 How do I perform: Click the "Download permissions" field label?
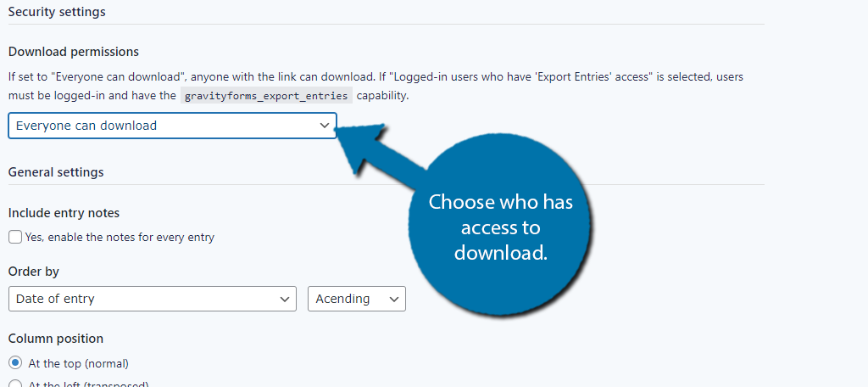click(74, 53)
